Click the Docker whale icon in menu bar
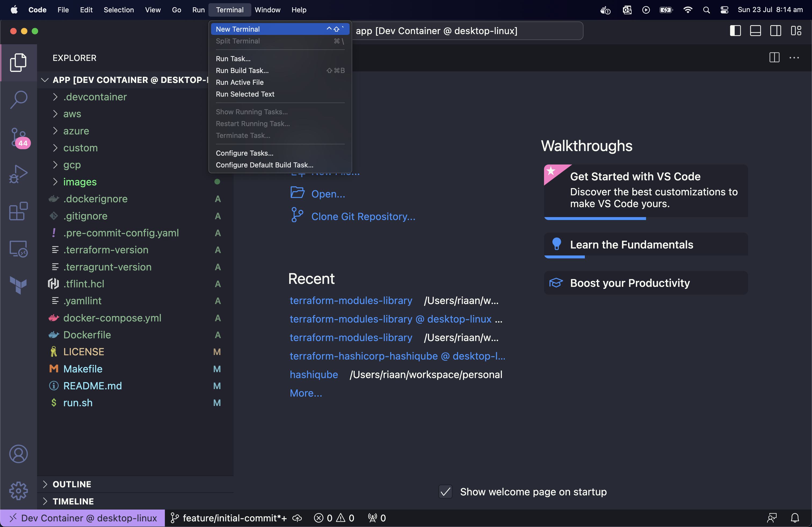This screenshot has height=527, width=812. point(605,10)
